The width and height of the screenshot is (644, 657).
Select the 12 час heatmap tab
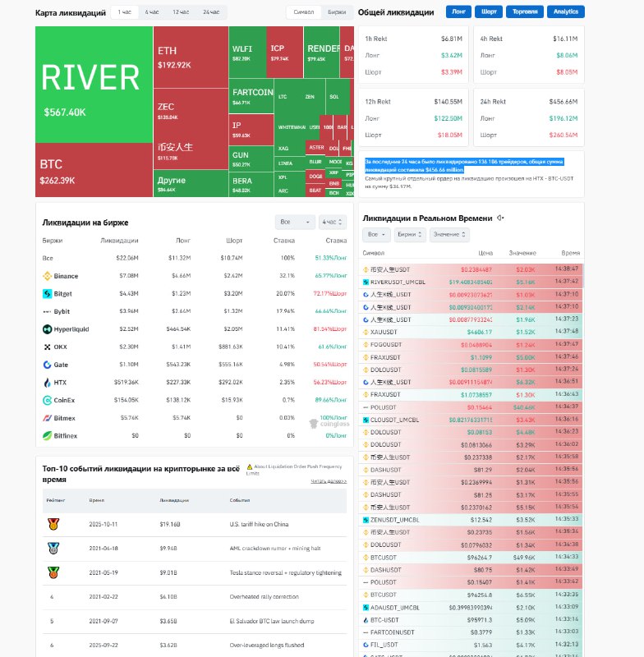[180, 13]
